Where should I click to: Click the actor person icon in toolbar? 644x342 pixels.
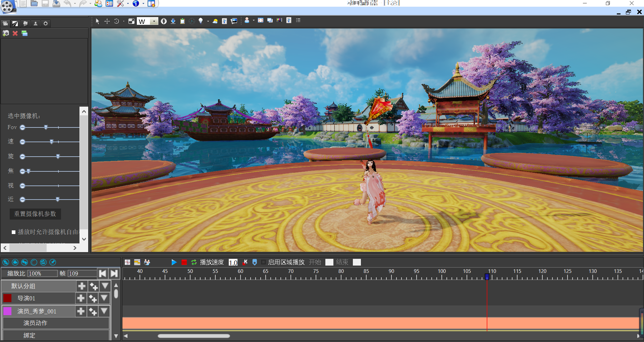point(247,20)
